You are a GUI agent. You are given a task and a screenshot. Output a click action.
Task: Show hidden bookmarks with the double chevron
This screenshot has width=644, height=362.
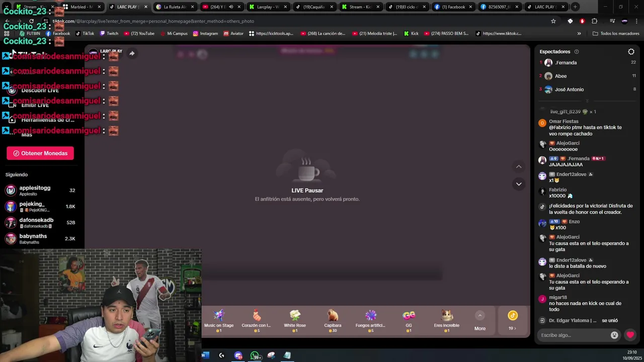click(579, 34)
